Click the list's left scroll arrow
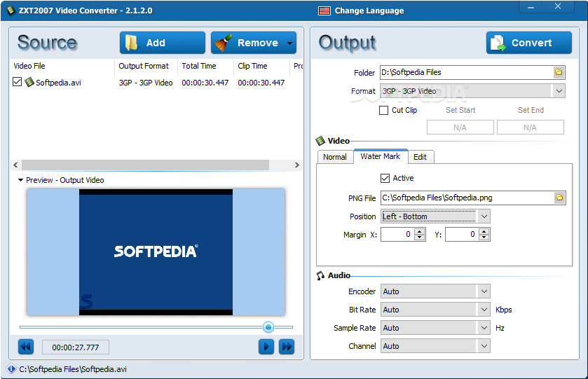588x379 pixels. click(15, 165)
